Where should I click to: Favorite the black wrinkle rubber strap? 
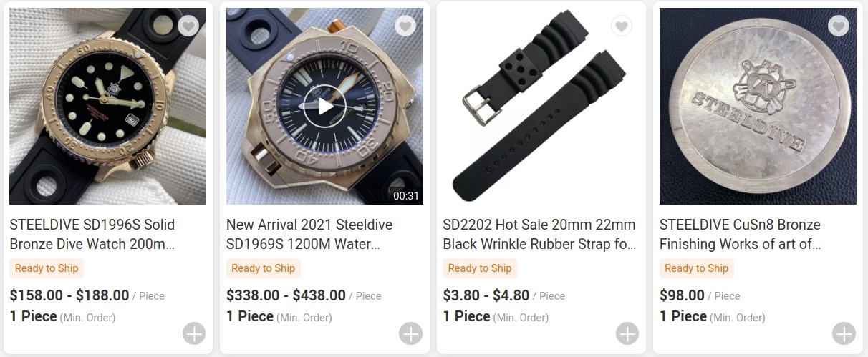point(622,26)
